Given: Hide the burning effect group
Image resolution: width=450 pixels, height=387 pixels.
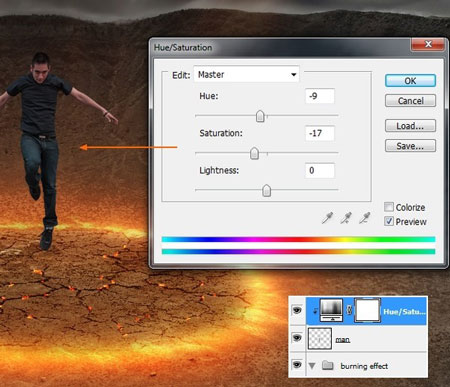Looking at the screenshot, I should pos(297,365).
